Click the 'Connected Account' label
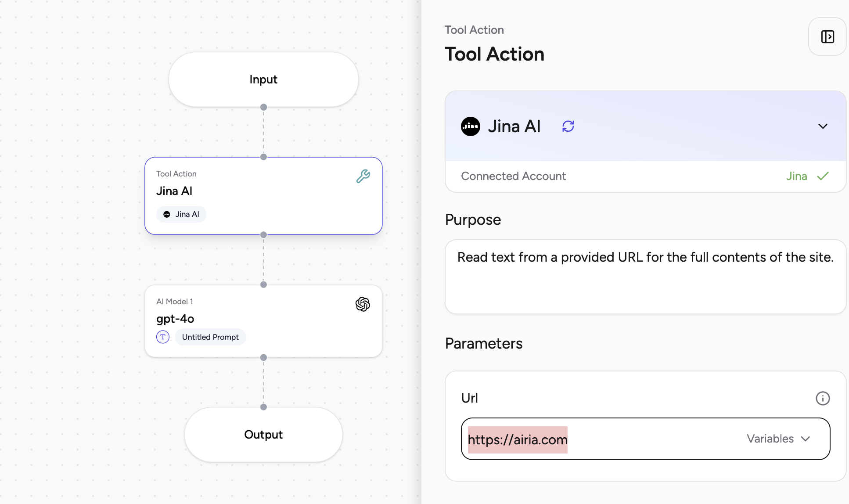Screen dimensions: 849x504 pyautogui.click(x=513, y=176)
